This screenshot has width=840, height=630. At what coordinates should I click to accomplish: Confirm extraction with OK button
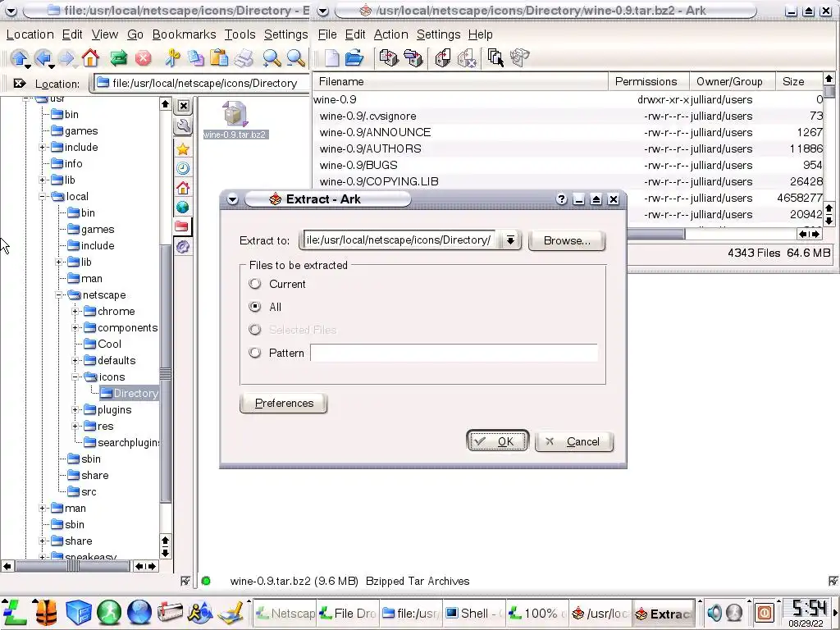tap(498, 441)
